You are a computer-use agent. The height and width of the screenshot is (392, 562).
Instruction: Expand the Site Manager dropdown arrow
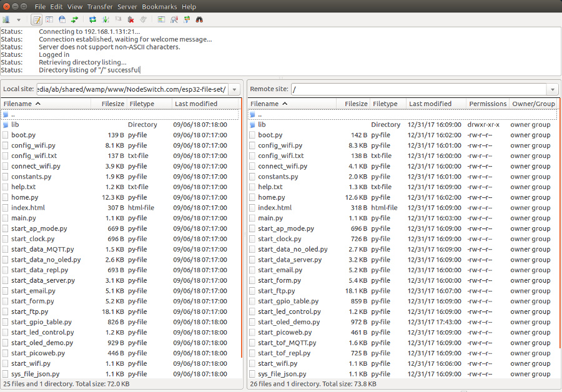click(19, 20)
